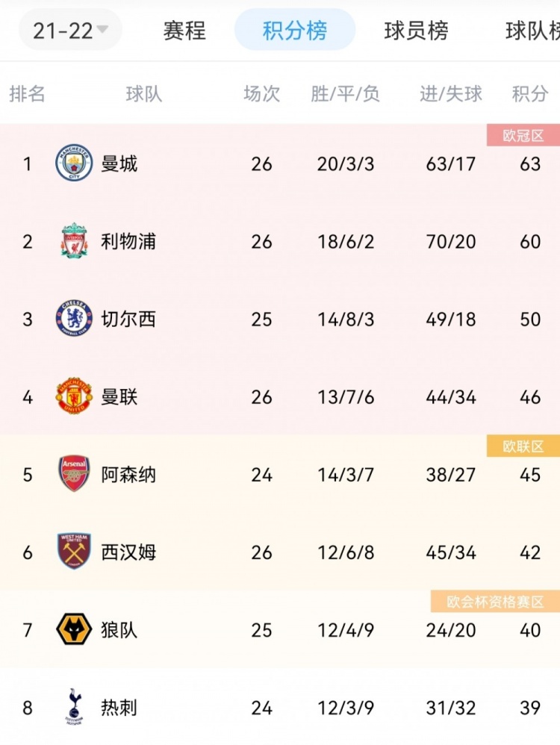Open the 球员榜 tab

coord(416,31)
